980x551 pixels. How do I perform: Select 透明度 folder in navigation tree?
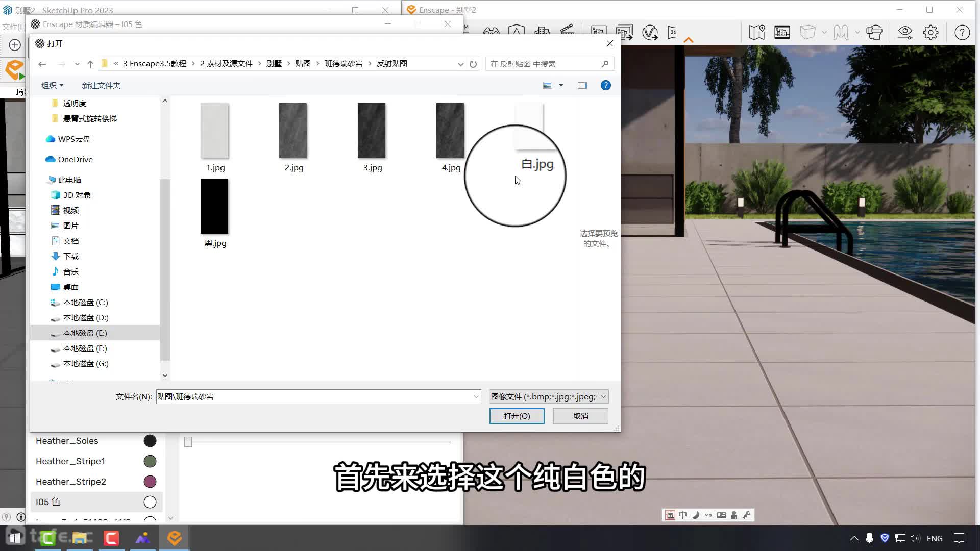coord(75,103)
